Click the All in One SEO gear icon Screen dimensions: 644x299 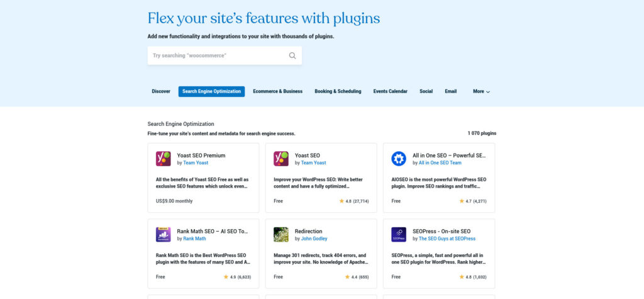(399, 159)
